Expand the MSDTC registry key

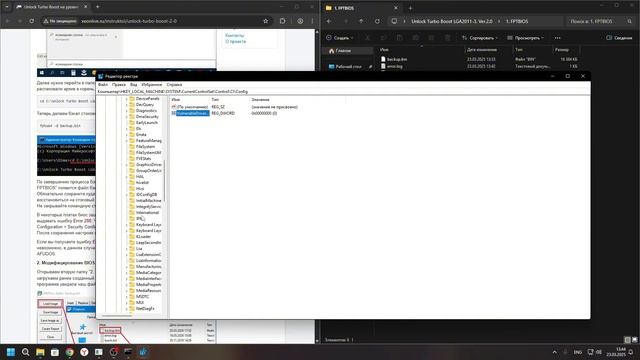pyautogui.click(x=127, y=297)
